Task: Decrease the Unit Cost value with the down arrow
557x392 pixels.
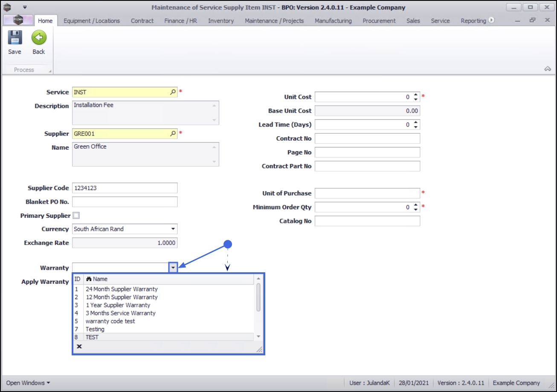Action: click(416, 99)
